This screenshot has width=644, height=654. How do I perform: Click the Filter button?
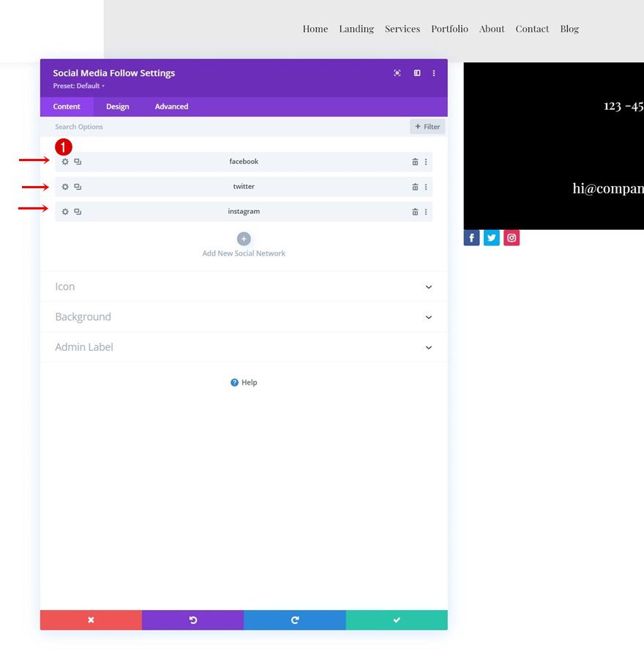coord(427,127)
